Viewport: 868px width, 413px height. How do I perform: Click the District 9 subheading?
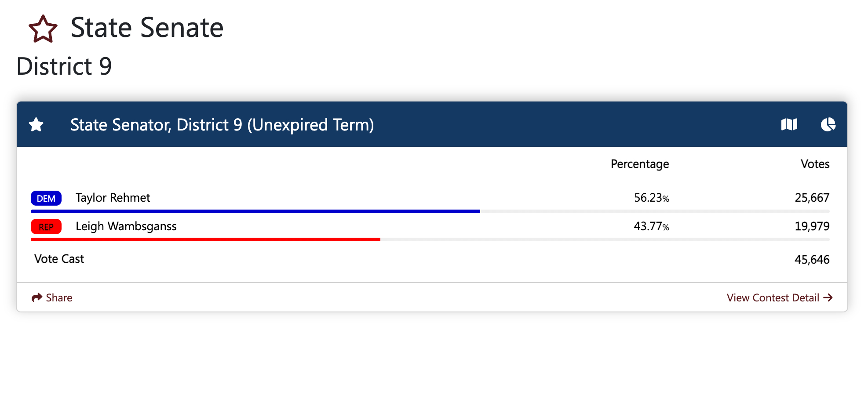(64, 66)
